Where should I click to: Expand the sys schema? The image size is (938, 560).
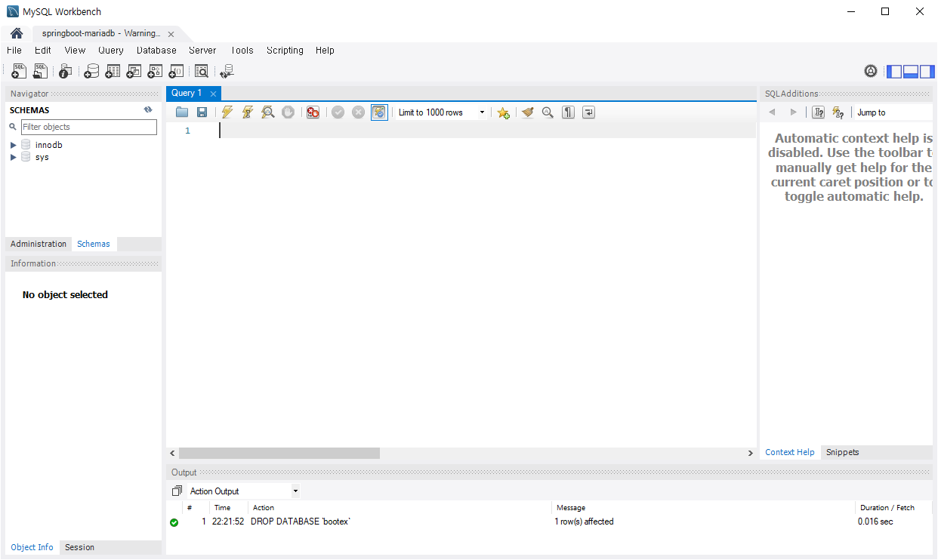point(14,157)
